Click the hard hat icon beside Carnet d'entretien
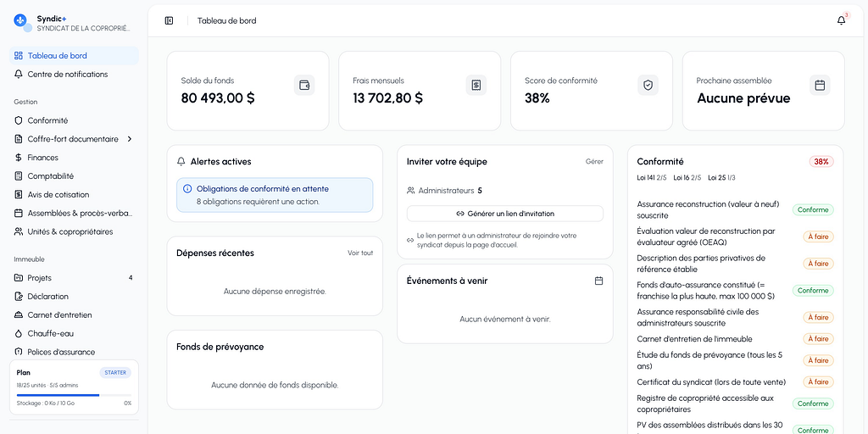Screen dimensions: 868x434 click(x=19, y=315)
